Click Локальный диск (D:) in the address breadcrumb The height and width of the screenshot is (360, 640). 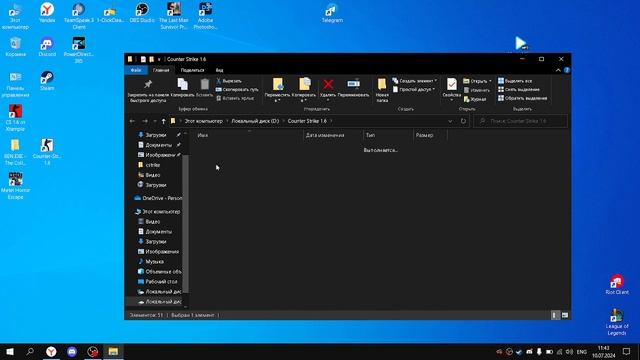[x=255, y=121]
